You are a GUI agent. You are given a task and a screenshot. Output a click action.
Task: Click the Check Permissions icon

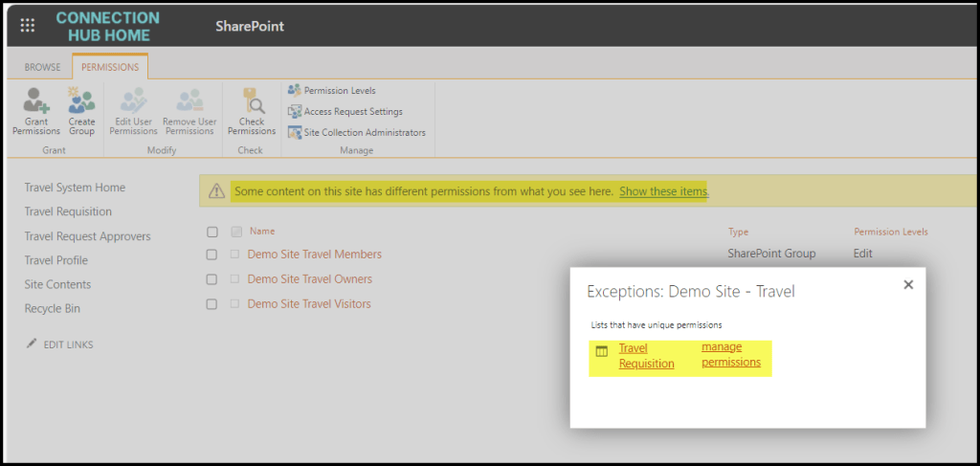[x=252, y=102]
